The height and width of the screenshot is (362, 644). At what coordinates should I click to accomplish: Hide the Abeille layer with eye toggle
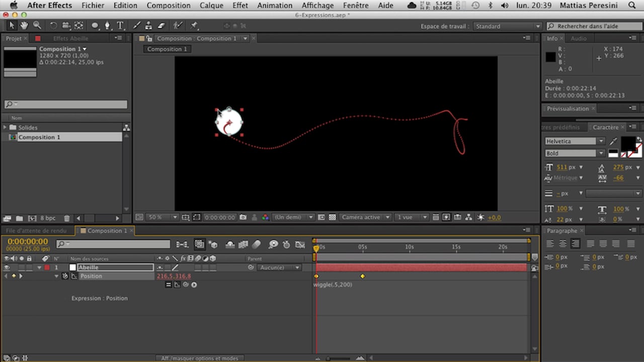tap(7, 267)
